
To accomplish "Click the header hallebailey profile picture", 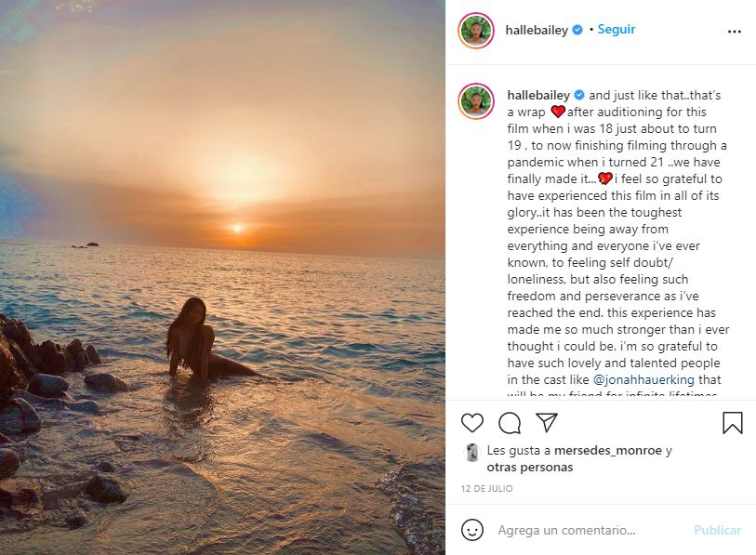I will [476, 31].
